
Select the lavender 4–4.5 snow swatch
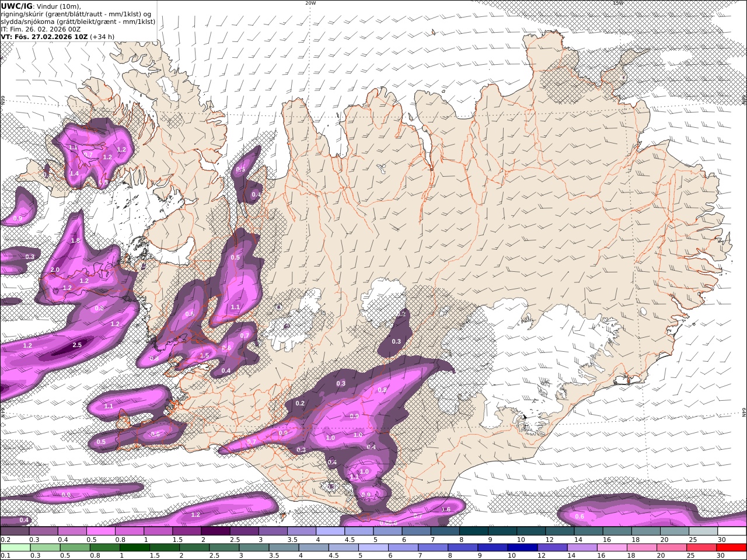coord(330,531)
